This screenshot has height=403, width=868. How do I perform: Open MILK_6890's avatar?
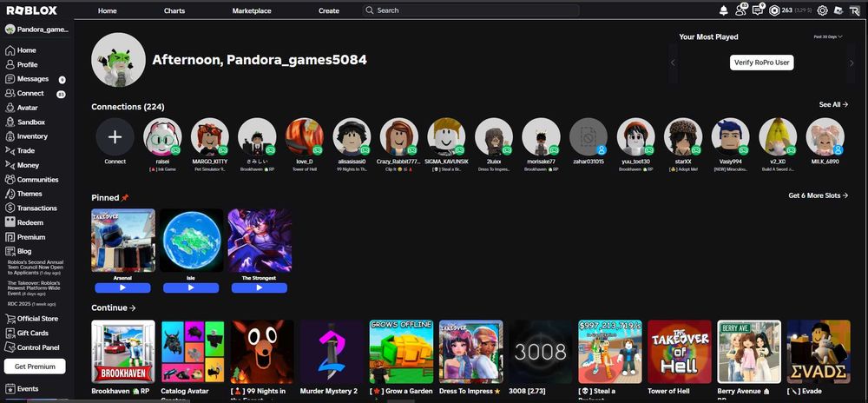[x=825, y=136]
